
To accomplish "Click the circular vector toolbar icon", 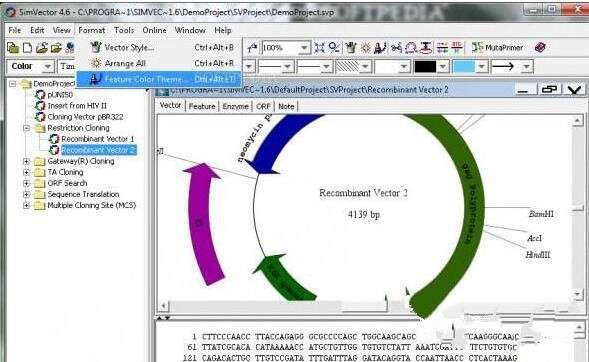I will (x=411, y=48).
